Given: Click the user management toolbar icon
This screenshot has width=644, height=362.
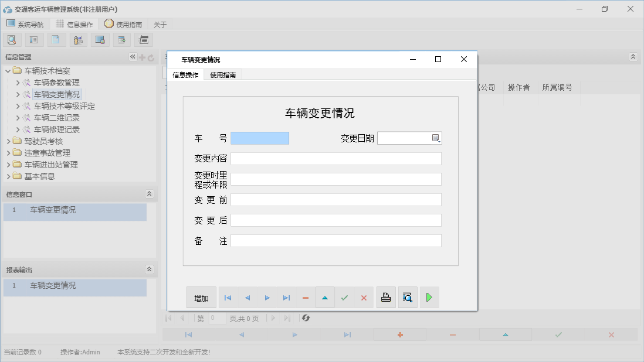Looking at the screenshot, I should click(x=77, y=40).
